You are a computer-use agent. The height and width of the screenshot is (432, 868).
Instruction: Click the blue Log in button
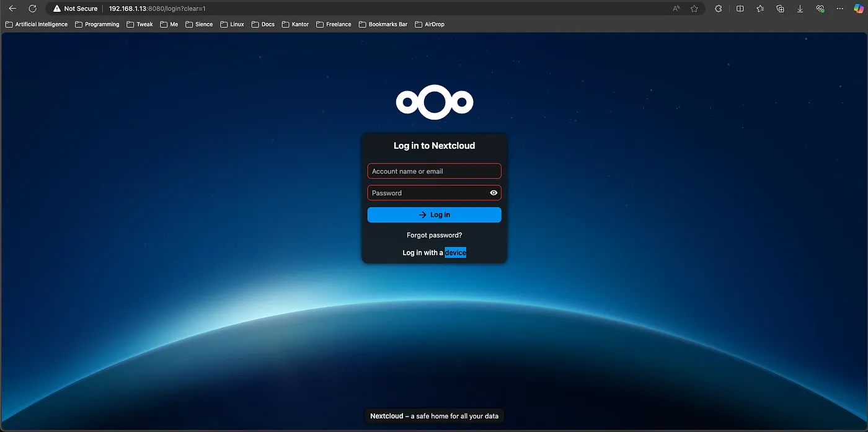click(x=434, y=214)
